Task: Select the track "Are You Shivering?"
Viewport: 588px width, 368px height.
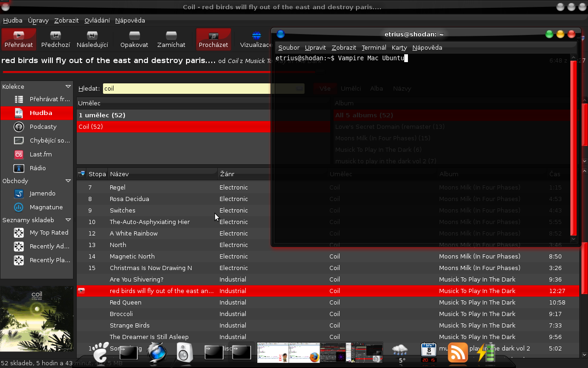Action: [328, 279]
